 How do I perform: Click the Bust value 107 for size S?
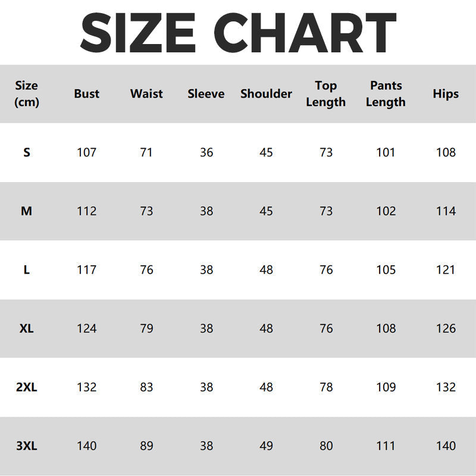coord(87,152)
